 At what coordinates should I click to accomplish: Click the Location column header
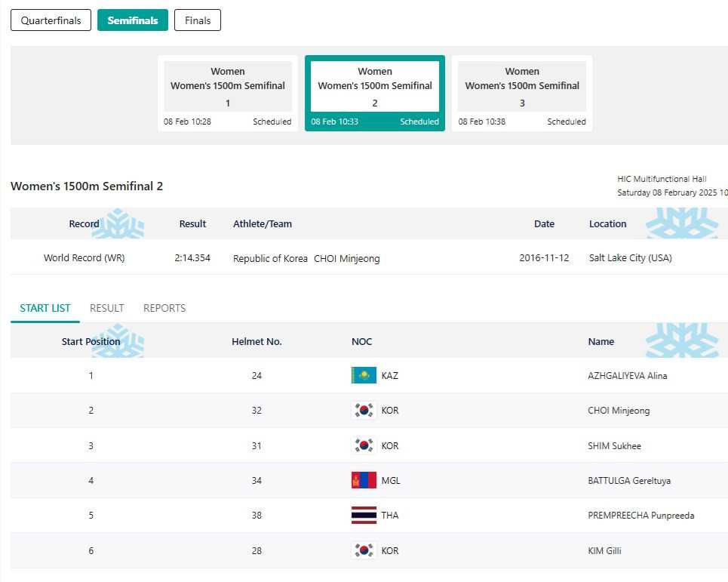608,224
